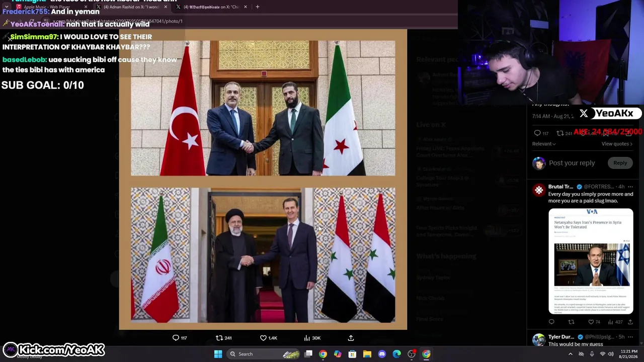Show hidden system tray icons
The width and height of the screenshot is (644, 362).
click(x=570, y=354)
